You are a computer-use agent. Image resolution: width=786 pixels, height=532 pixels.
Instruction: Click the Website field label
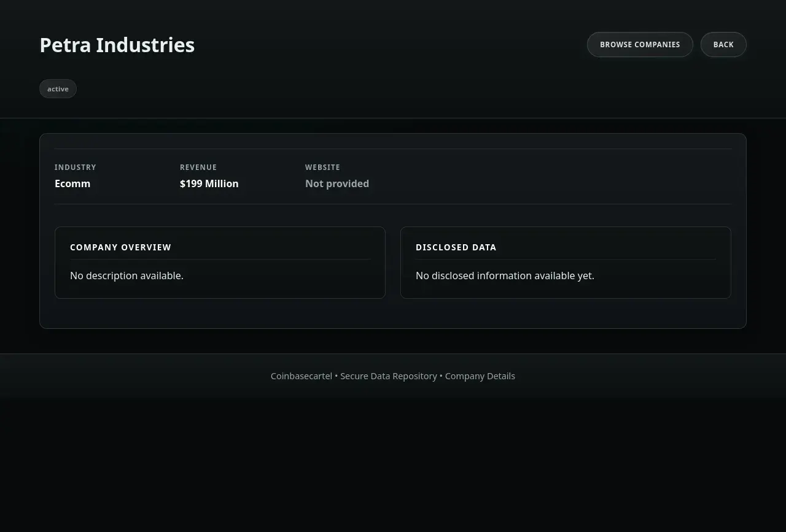[x=322, y=168]
